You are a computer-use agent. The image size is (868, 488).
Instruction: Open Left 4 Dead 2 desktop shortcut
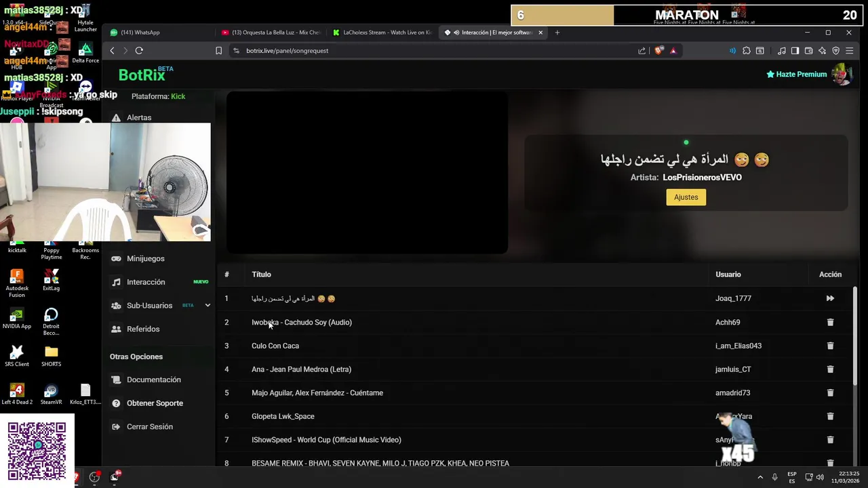pyautogui.click(x=17, y=394)
